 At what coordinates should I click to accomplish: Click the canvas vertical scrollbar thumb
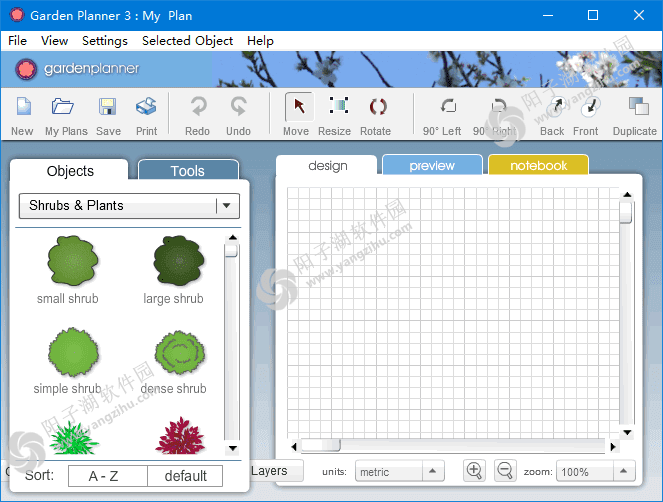pos(626,212)
